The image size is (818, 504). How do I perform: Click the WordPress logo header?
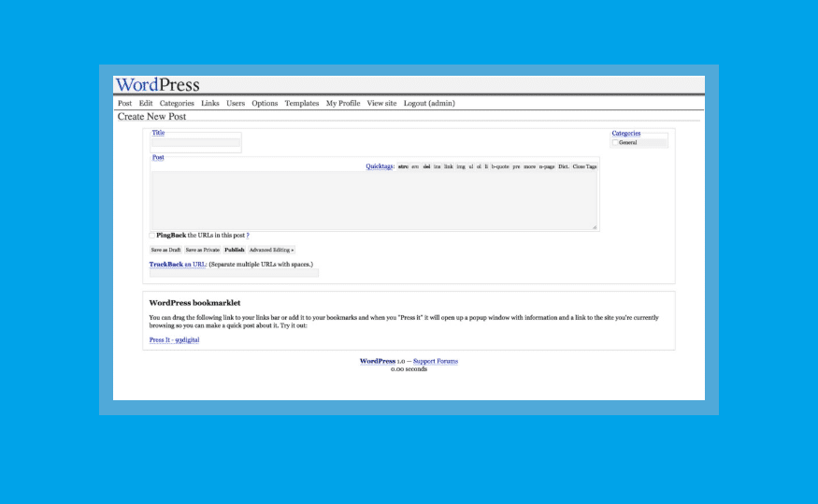[x=158, y=84]
